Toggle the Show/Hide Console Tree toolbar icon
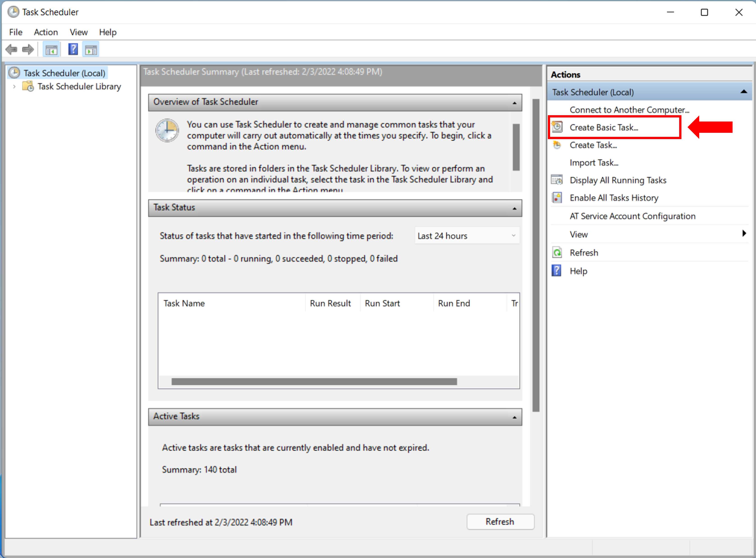The image size is (756, 558). 51,49
